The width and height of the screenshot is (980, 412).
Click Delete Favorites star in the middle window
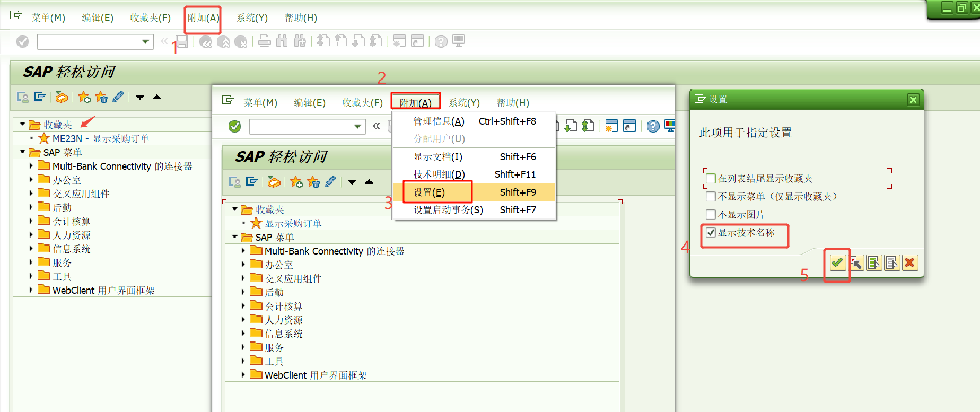(313, 182)
